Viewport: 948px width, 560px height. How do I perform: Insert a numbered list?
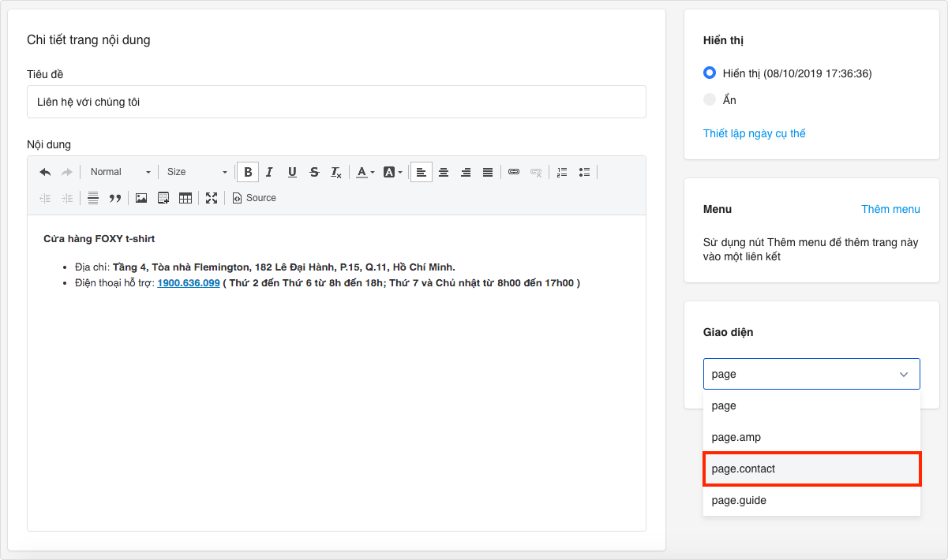562,172
